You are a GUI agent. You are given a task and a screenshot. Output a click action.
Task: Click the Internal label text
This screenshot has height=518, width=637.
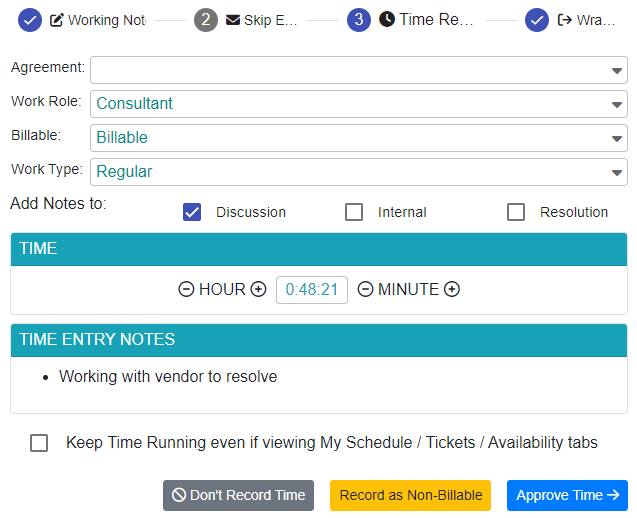coord(402,212)
